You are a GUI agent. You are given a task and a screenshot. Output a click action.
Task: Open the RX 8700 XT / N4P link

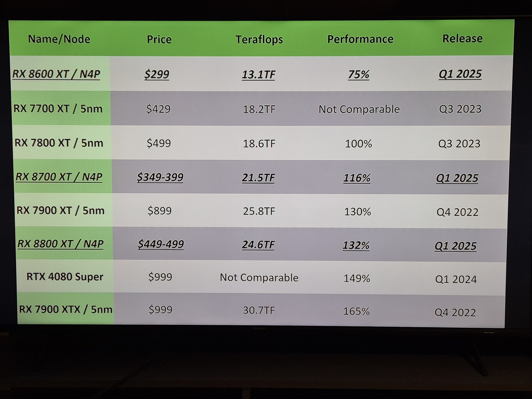[x=59, y=177]
